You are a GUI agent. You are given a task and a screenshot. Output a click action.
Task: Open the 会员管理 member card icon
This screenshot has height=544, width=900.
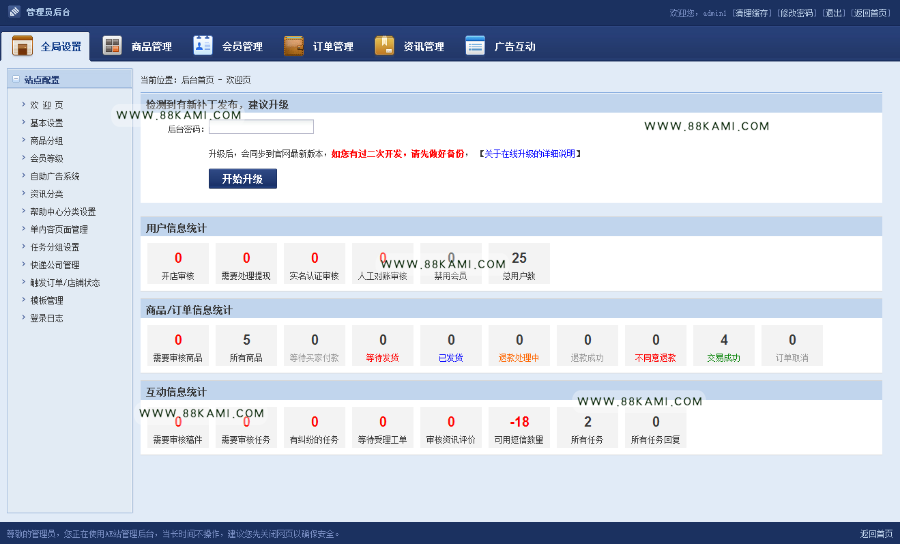pos(203,45)
